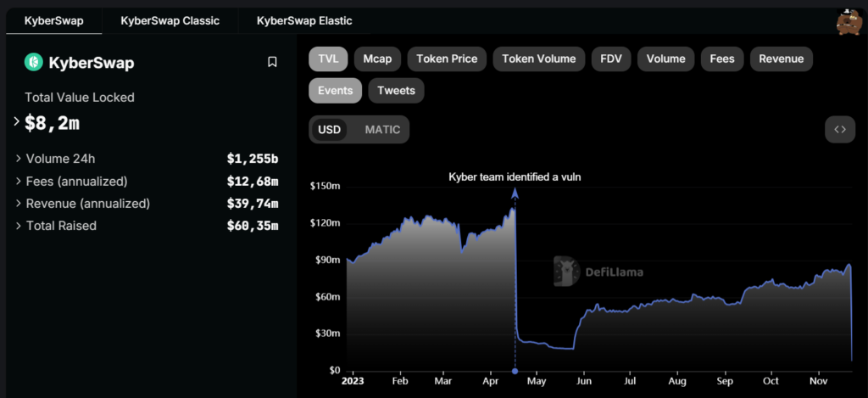The width and height of the screenshot is (868, 398).
Task: Toggle the Token Price chart metric
Action: (447, 59)
